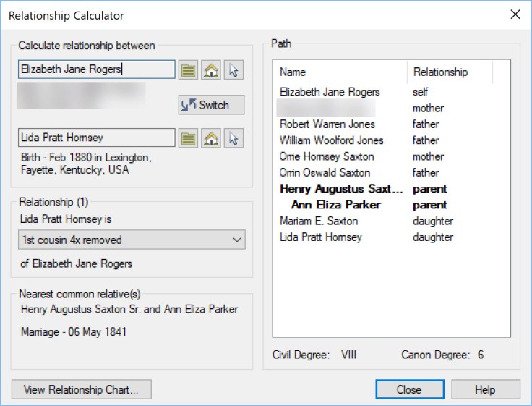Open View Relationship Chart
The image size is (532, 406).
[x=82, y=389]
